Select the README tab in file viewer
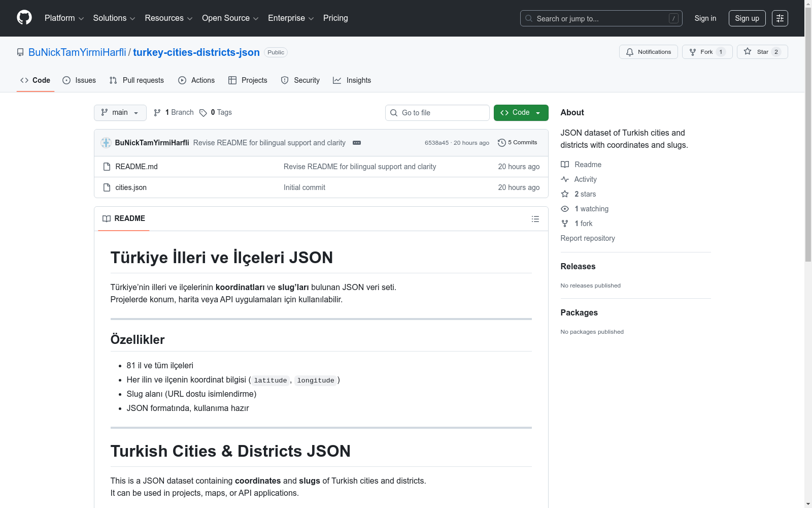This screenshot has height=508, width=812. click(x=124, y=219)
